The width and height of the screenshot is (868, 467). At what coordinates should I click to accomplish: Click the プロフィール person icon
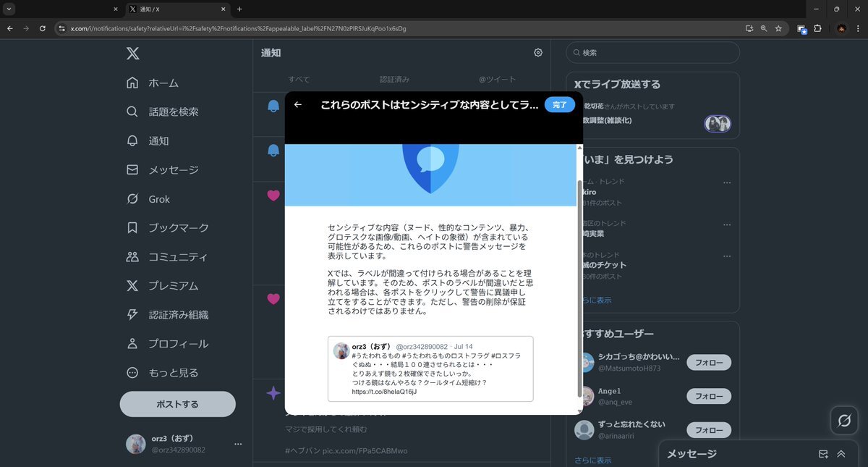[132, 343]
